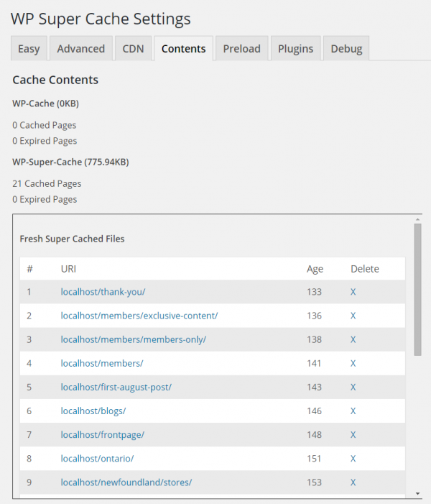Click the Cache Contents heading

(x=55, y=80)
